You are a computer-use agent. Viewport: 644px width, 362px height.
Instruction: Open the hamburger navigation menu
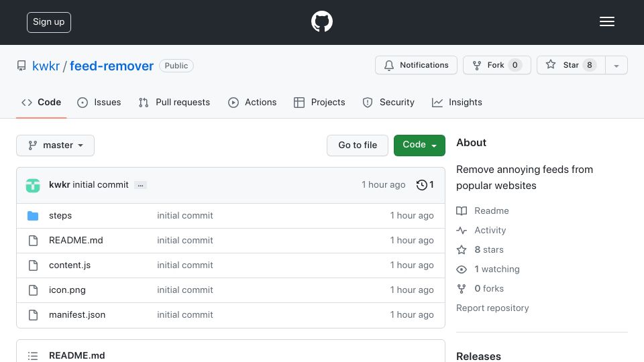click(x=606, y=21)
